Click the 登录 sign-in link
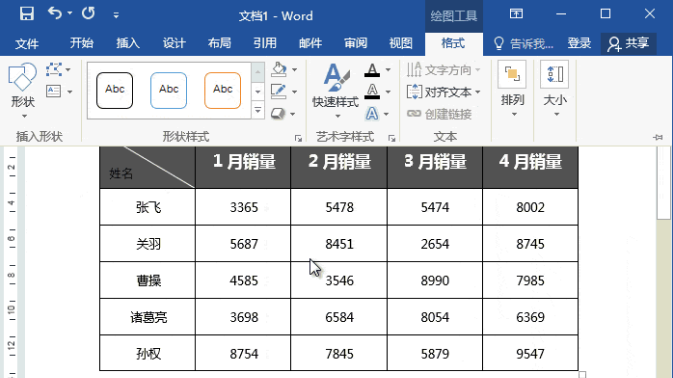Screen dimensions: 673x378 click(579, 43)
